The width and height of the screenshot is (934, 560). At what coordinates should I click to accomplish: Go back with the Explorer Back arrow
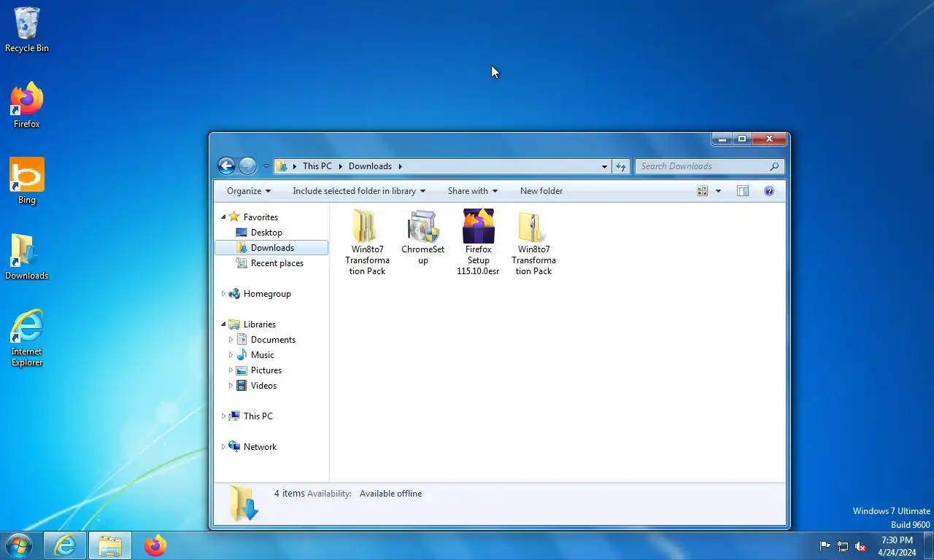click(226, 166)
